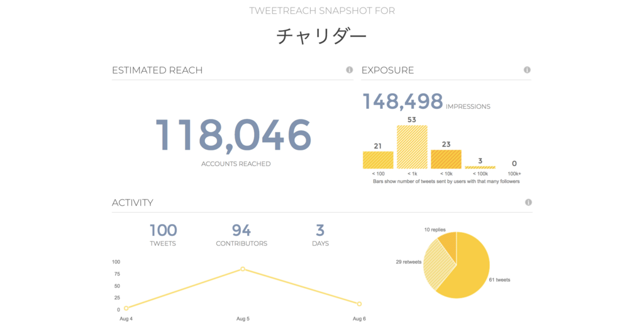This screenshot has height=324, width=644.
Task: Open the Exposure info icon
Action: pyautogui.click(x=527, y=70)
